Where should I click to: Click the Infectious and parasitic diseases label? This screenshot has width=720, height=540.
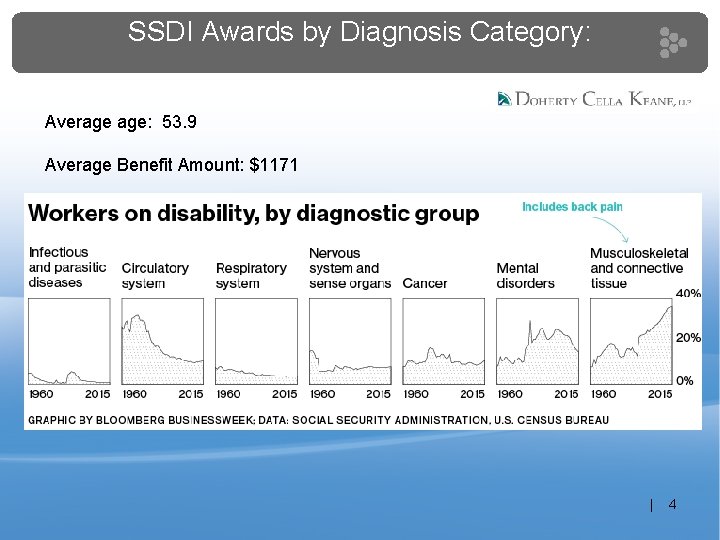tap(68, 267)
